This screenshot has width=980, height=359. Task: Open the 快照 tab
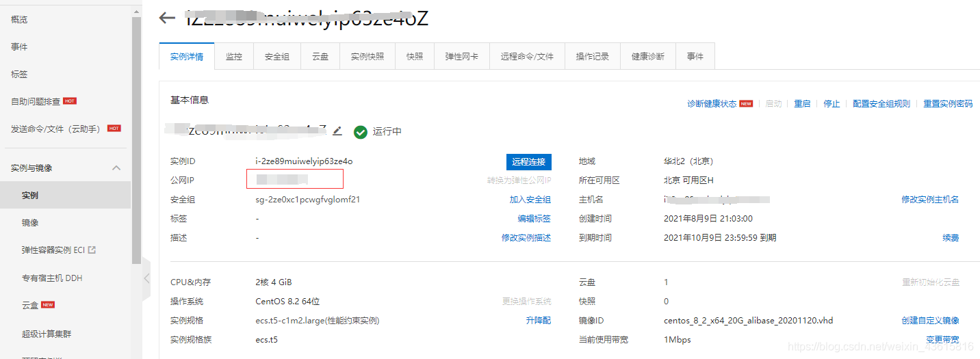click(415, 57)
